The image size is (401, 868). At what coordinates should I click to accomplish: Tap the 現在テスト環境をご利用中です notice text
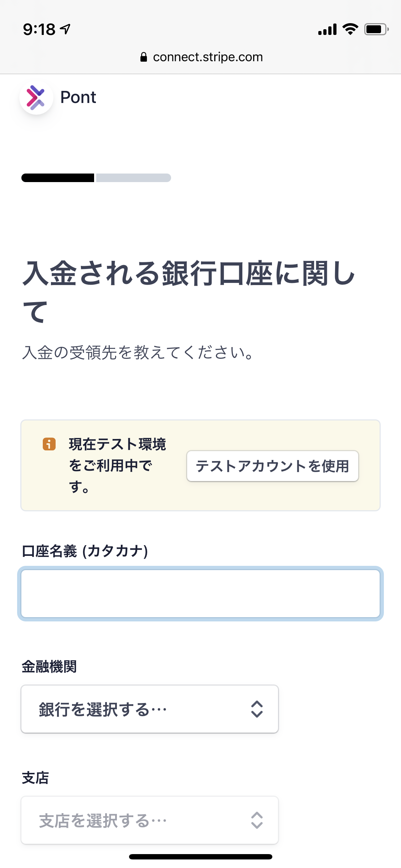[x=118, y=465]
